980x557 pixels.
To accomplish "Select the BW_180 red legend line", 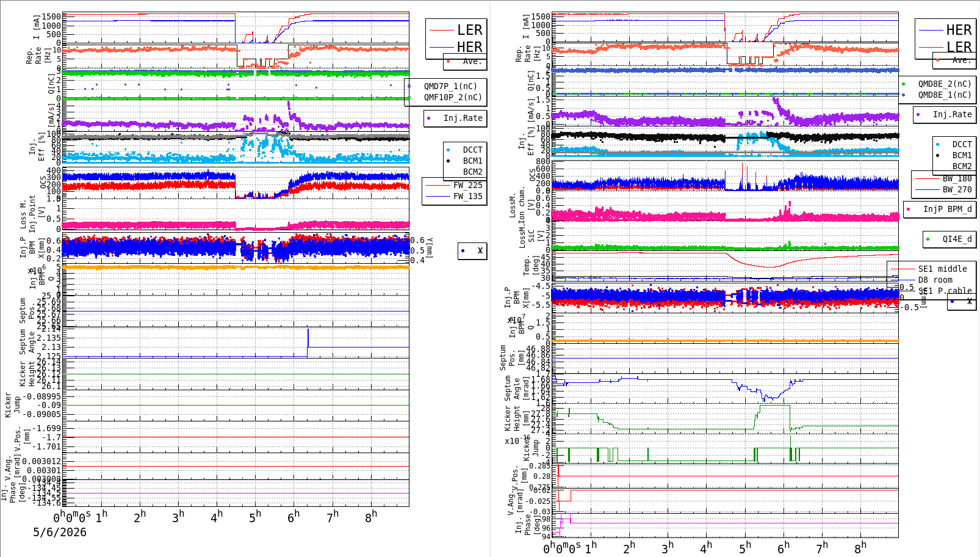I will tap(927, 178).
